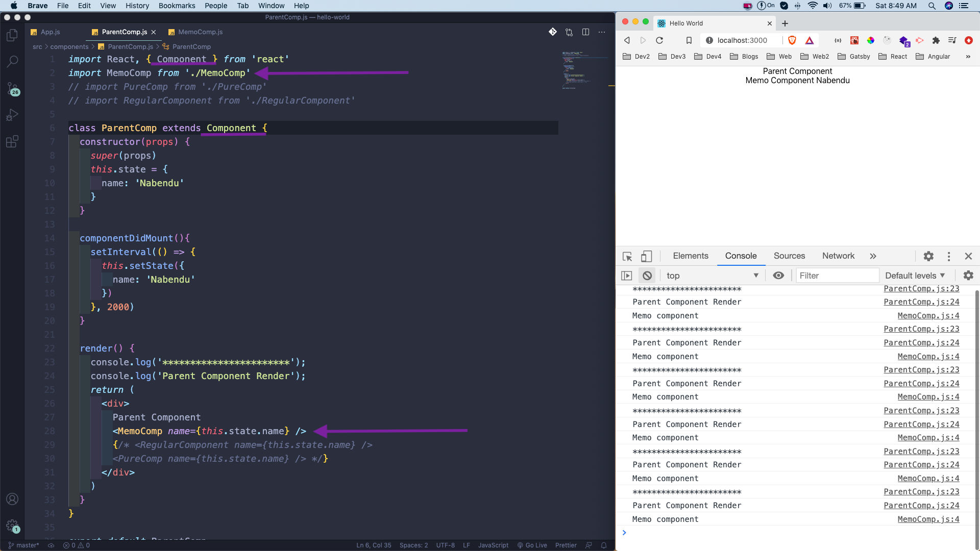Click the errors and warnings count in status bar
This screenshot has height=551, width=980.
[77, 545]
